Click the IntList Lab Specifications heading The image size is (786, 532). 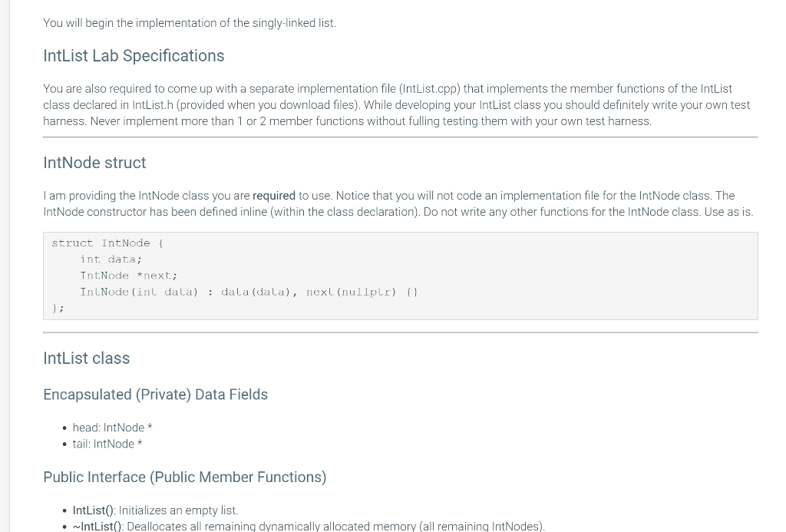[x=134, y=56]
